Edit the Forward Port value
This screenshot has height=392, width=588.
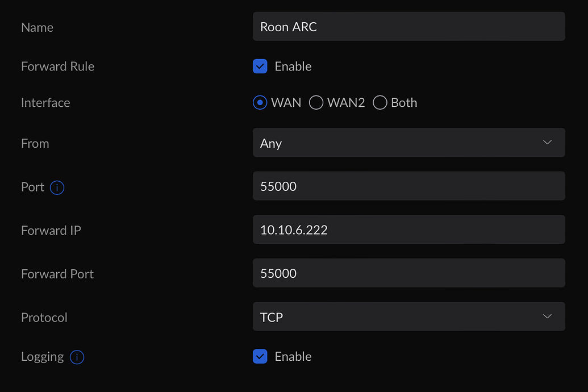point(408,273)
